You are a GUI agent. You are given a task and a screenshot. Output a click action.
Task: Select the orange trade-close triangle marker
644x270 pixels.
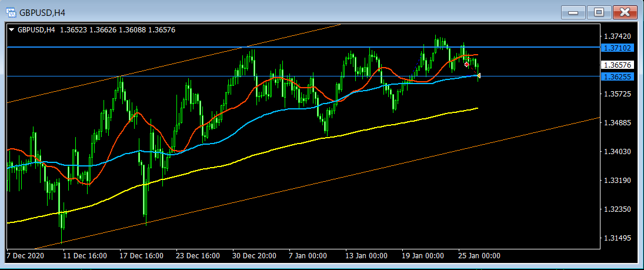click(479, 75)
